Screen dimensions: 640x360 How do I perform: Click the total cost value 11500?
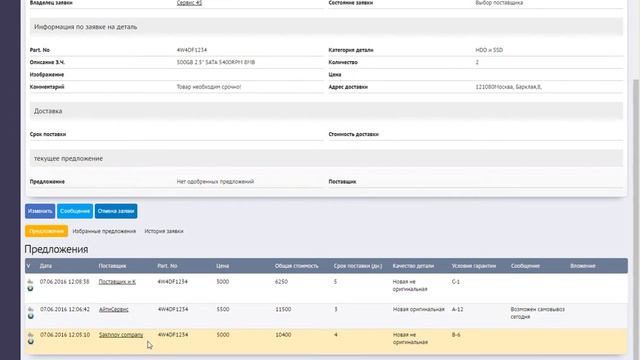click(283, 309)
